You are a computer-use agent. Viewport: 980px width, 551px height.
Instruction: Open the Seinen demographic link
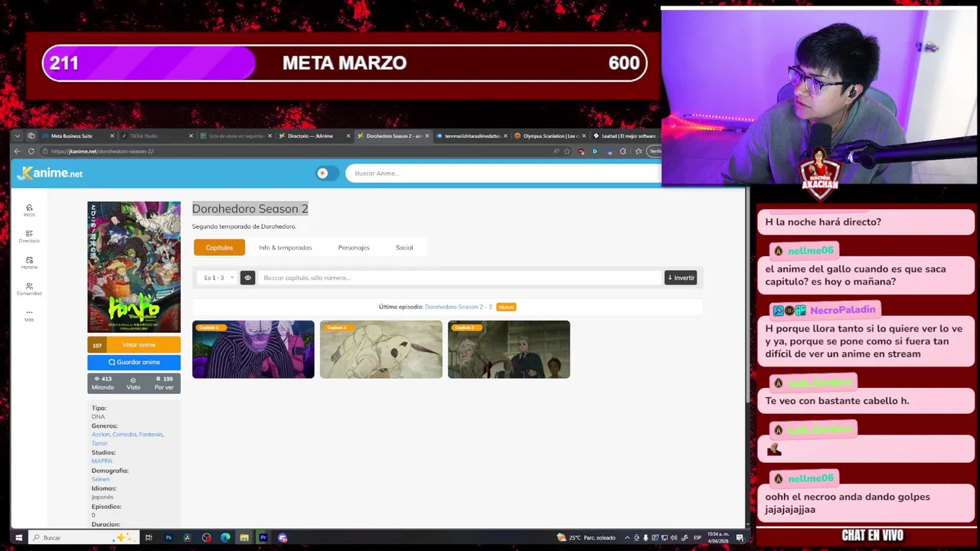(x=100, y=479)
